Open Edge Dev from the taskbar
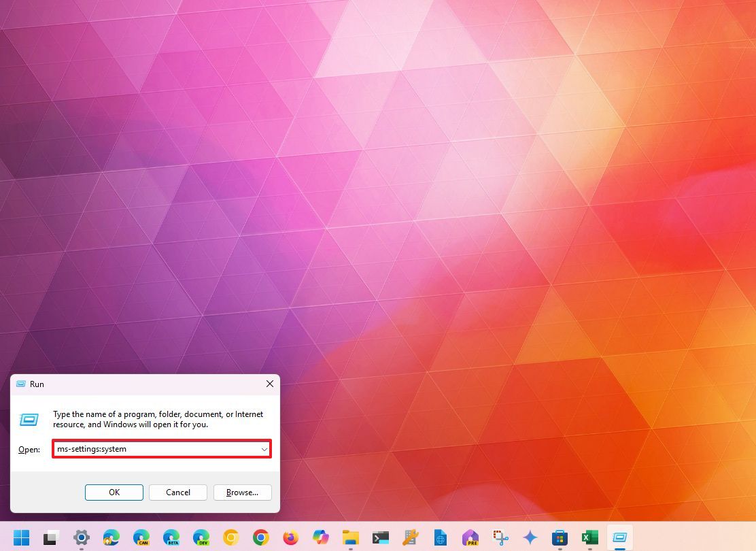Image resolution: width=756 pixels, height=551 pixels. [x=201, y=537]
